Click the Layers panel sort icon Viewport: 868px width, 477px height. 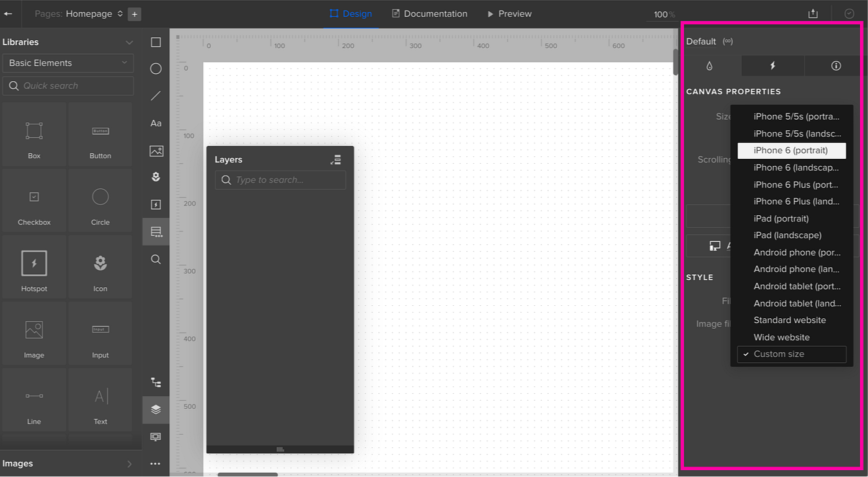pyautogui.click(x=335, y=159)
